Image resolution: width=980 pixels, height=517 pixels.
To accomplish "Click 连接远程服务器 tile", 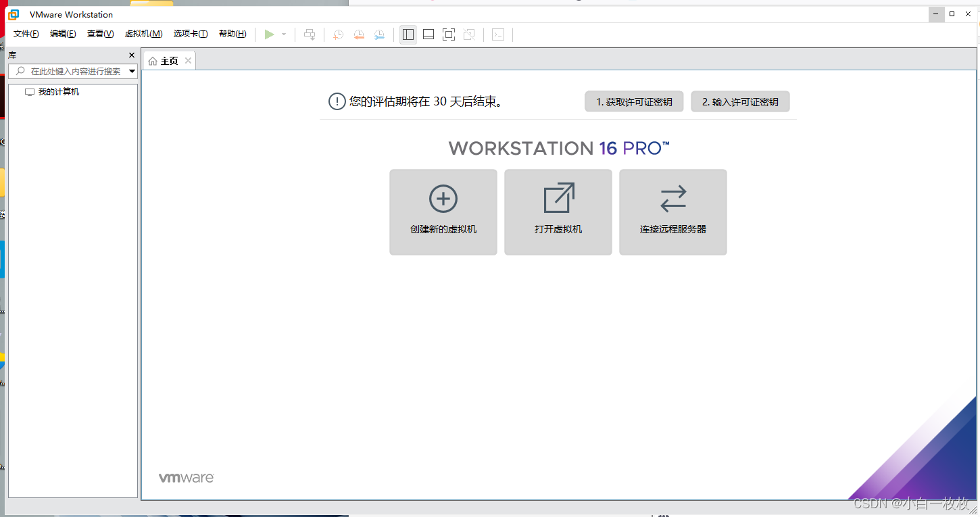I will [x=673, y=212].
